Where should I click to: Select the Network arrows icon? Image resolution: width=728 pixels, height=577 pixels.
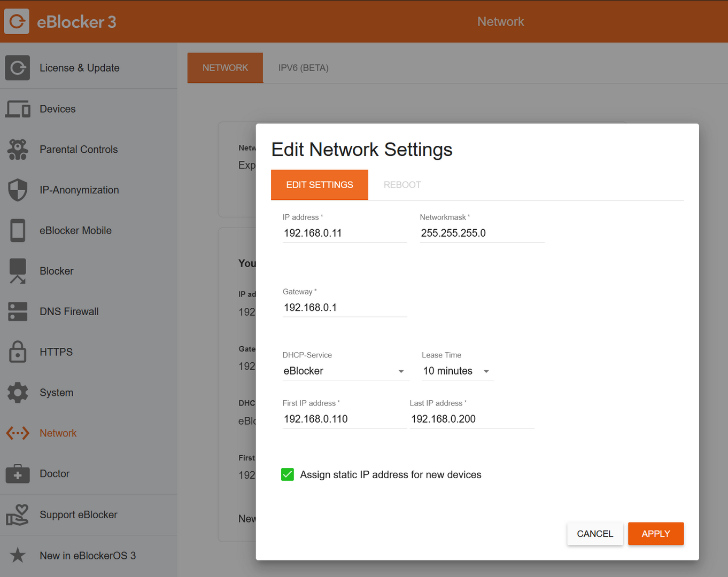(x=18, y=433)
